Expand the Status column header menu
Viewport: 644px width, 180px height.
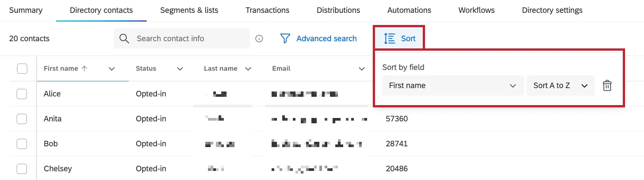[x=180, y=69]
